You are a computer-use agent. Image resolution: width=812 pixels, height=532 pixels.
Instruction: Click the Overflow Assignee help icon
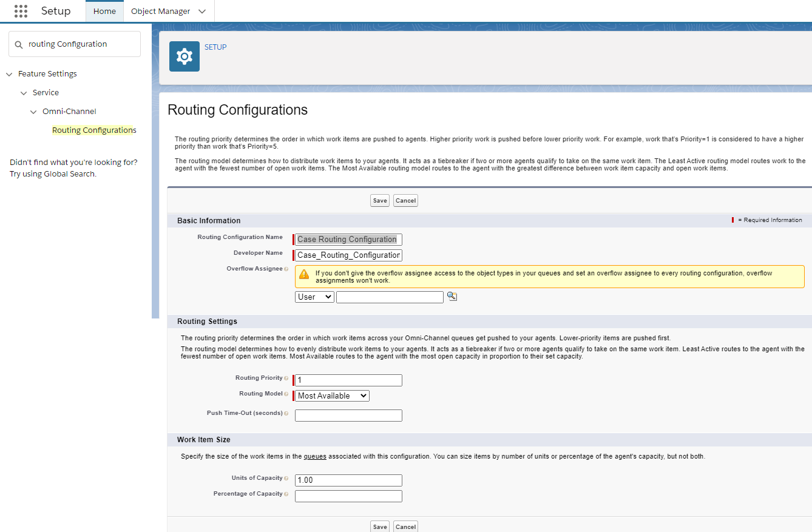[x=287, y=269]
